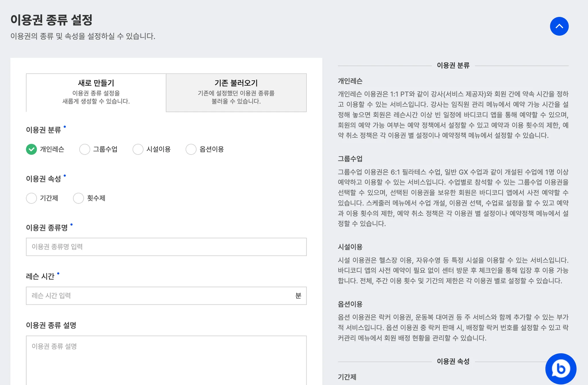Click the 이용권 속성 divider heading at right
Image resolution: width=588 pixels, height=385 pixels.
pos(453,361)
